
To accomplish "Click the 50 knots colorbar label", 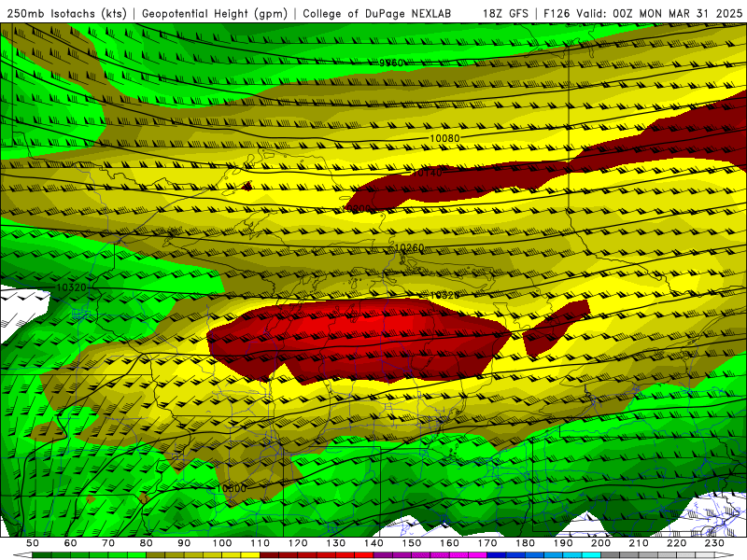I will point(33,543).
